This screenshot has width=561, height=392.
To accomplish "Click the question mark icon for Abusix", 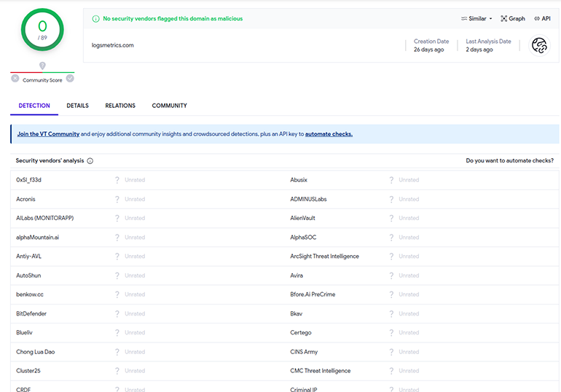I will click(x=391, y=180).
